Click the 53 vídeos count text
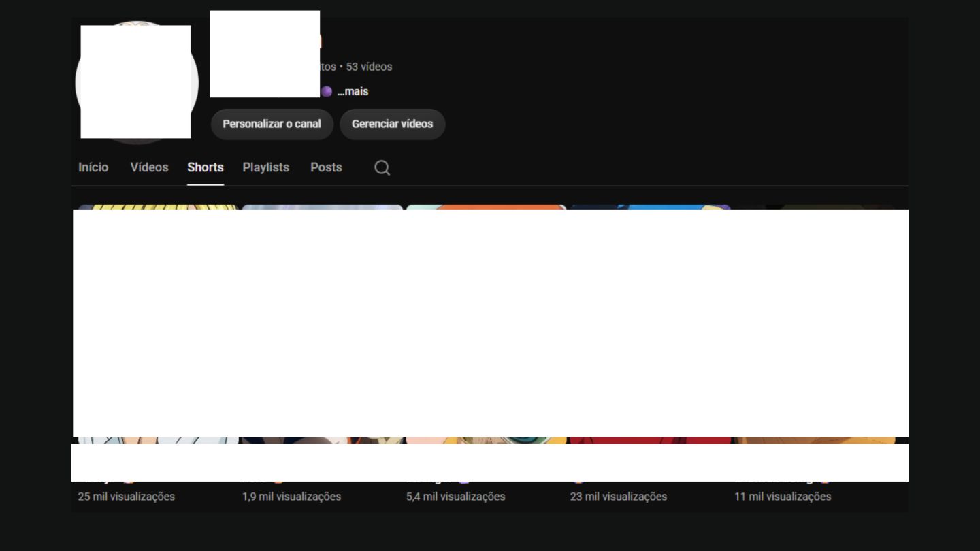The image size is (980, 551). 369,67
